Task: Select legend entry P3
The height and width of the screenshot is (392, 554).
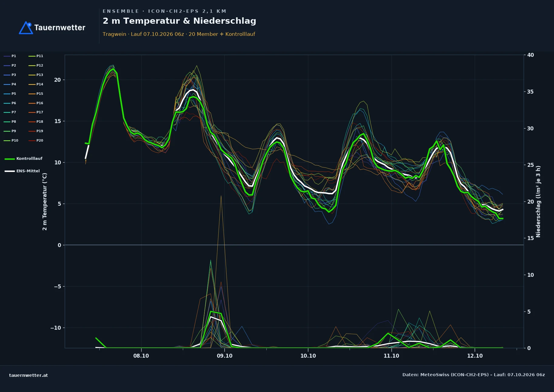Action: coord(10,75)
